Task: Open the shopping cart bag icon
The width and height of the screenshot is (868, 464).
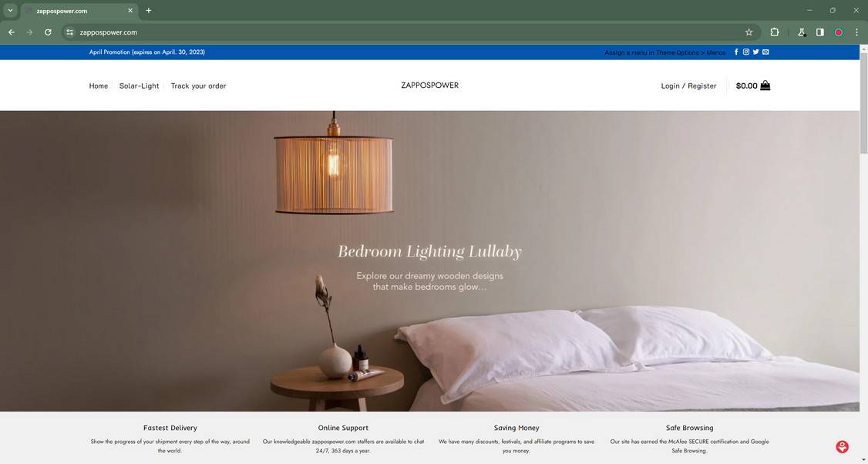Action: pos(765,86)
